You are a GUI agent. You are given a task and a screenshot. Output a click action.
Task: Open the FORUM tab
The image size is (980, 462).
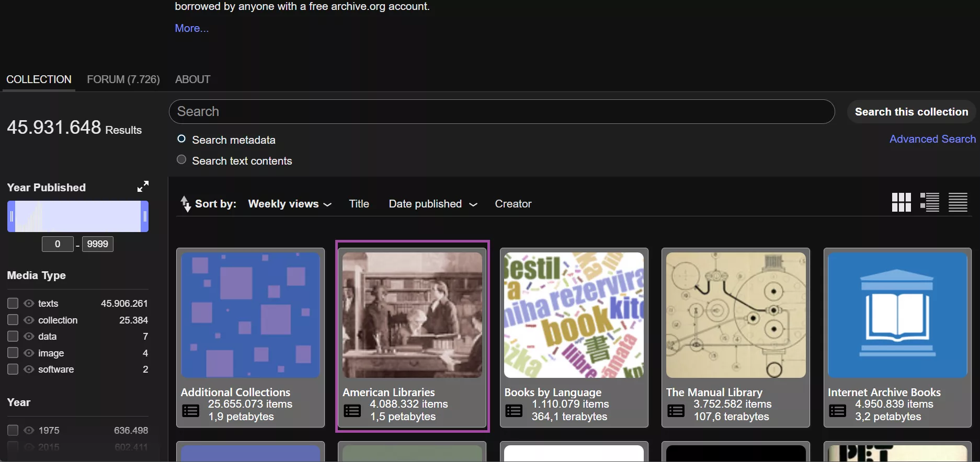click(x=123, y=79)
